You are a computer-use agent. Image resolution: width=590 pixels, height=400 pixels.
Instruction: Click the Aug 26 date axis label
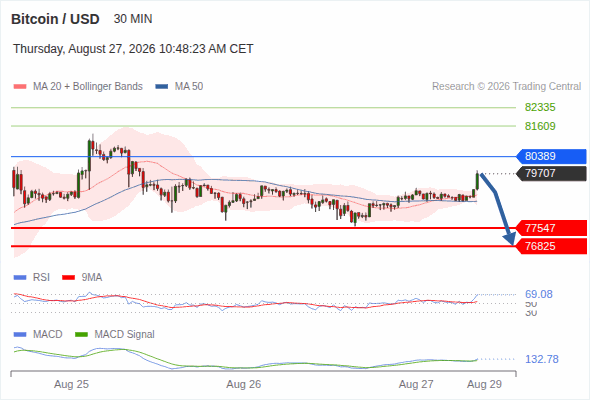pos(244,384)
